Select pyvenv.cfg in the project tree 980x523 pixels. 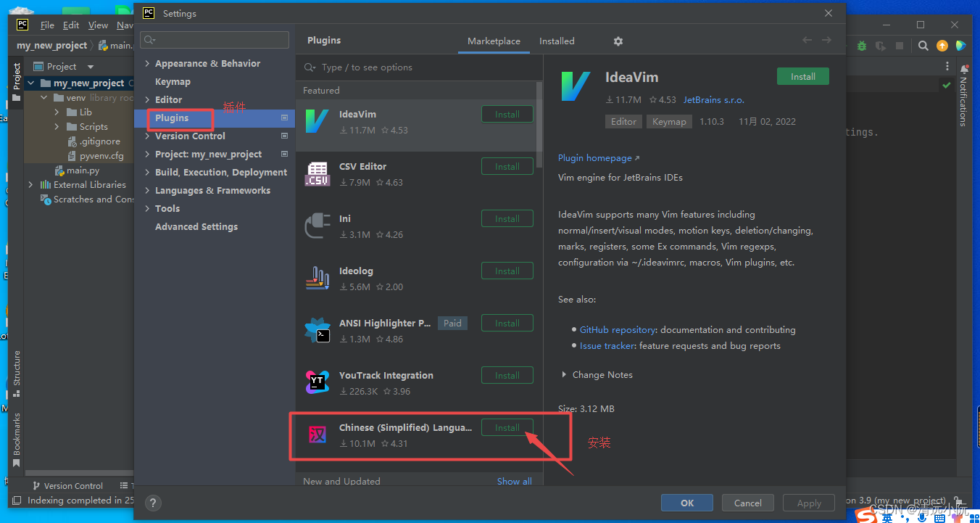coord(95,156)
